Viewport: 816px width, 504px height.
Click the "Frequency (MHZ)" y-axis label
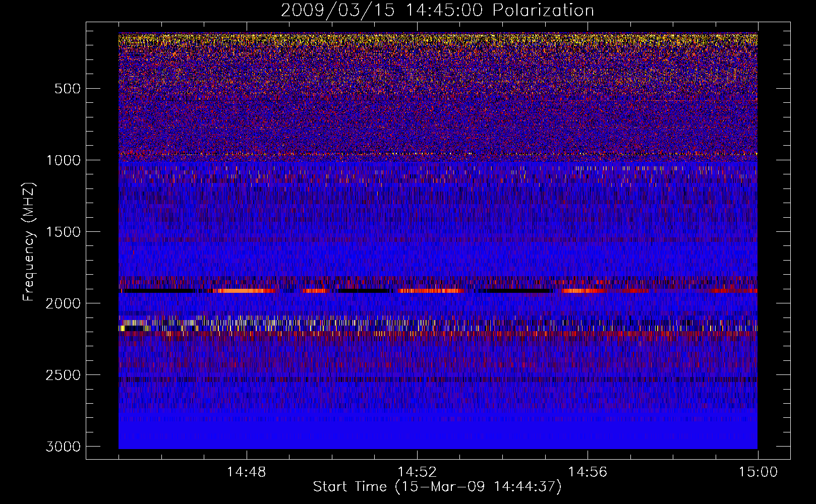pyautogui.click(x=29, y=242)
